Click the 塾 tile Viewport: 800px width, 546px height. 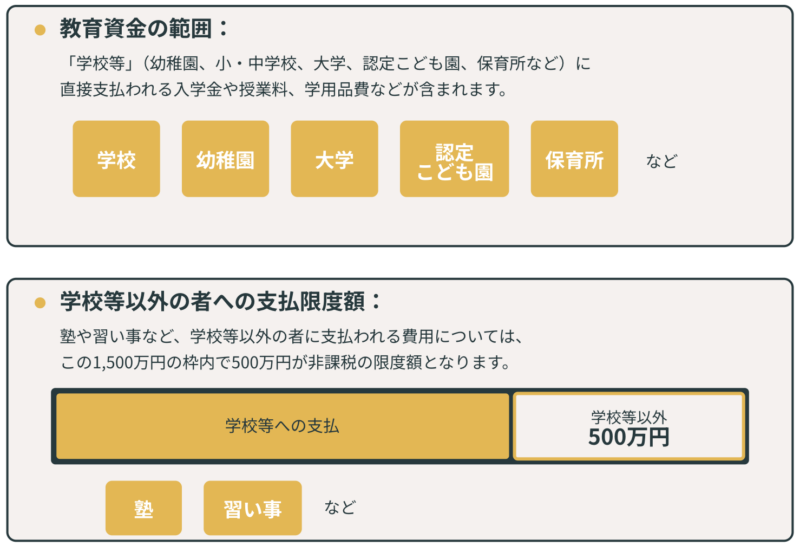[144, 508]
